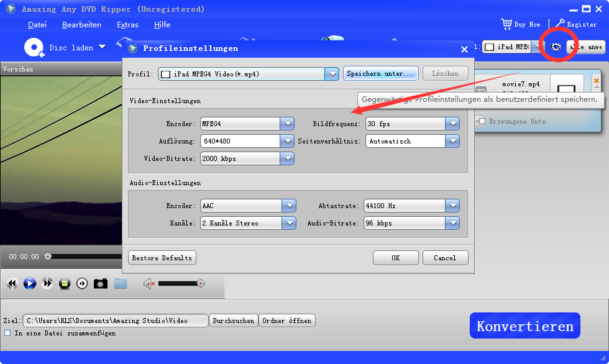Click the Disc laden disc icon
Image resolution: width=609 pixels, height=364 pixels.
(x=34, y=48)
